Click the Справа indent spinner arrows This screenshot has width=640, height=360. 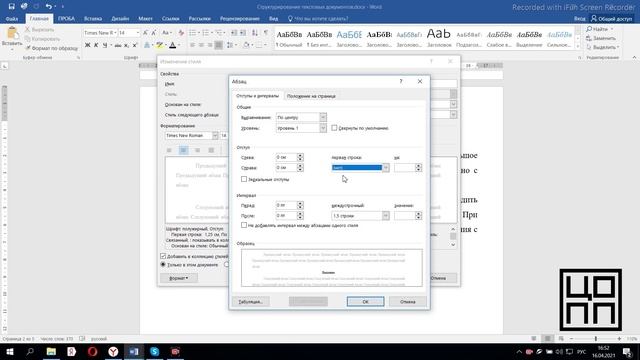[300, 168]
